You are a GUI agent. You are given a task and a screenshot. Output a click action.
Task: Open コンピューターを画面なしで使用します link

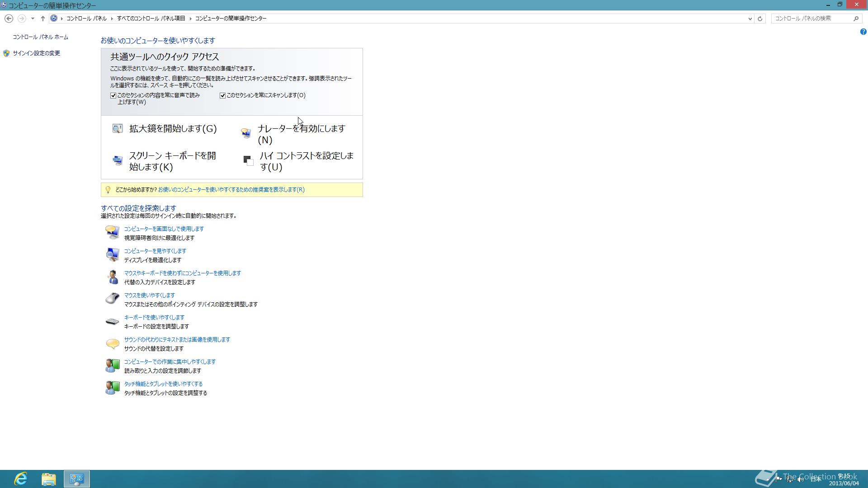164,229
